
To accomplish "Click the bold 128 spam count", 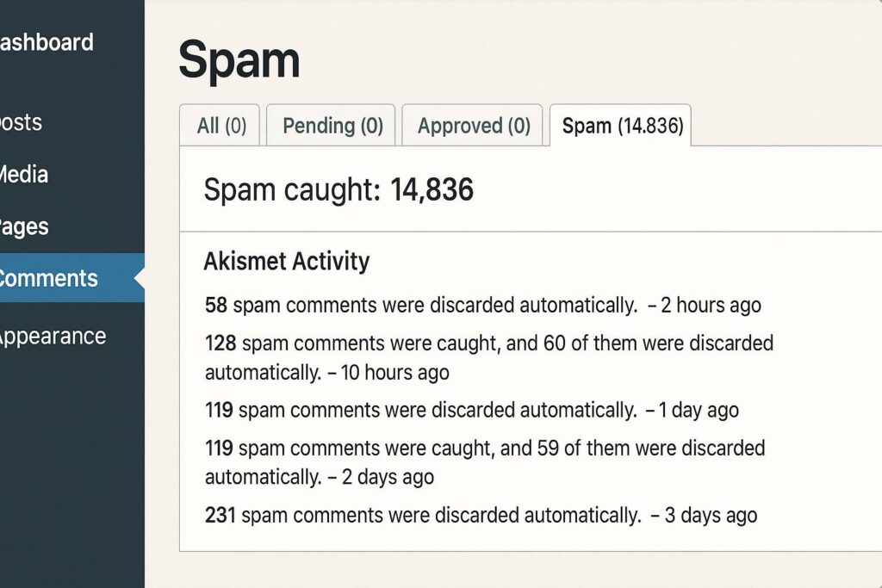I will click(220, 344).
